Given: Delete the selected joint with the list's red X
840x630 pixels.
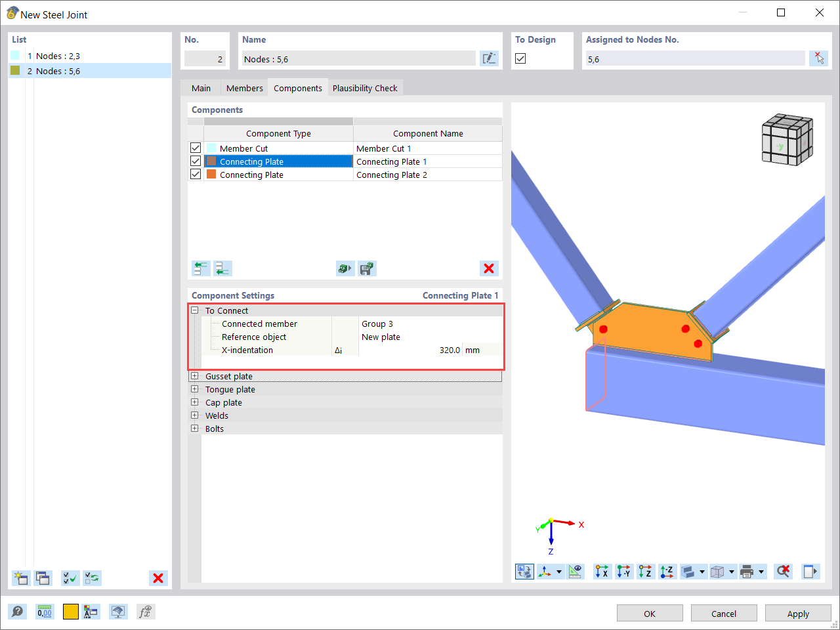Looking at the screenshot, I should pyautogui.click(x=158, y=578).
